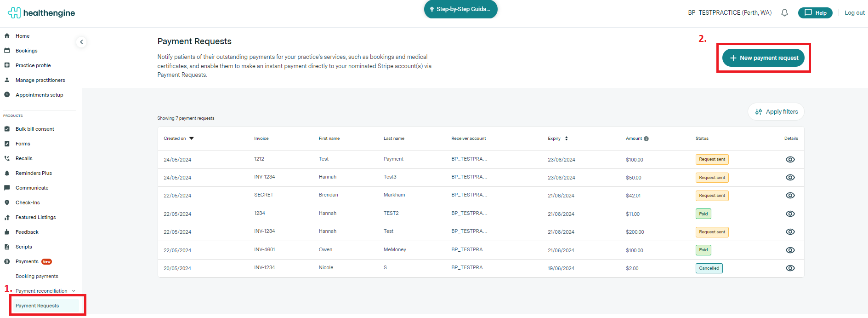Sort payment requests by Expiry
This screenshot has width=868, height=318.
pos(566,139)
